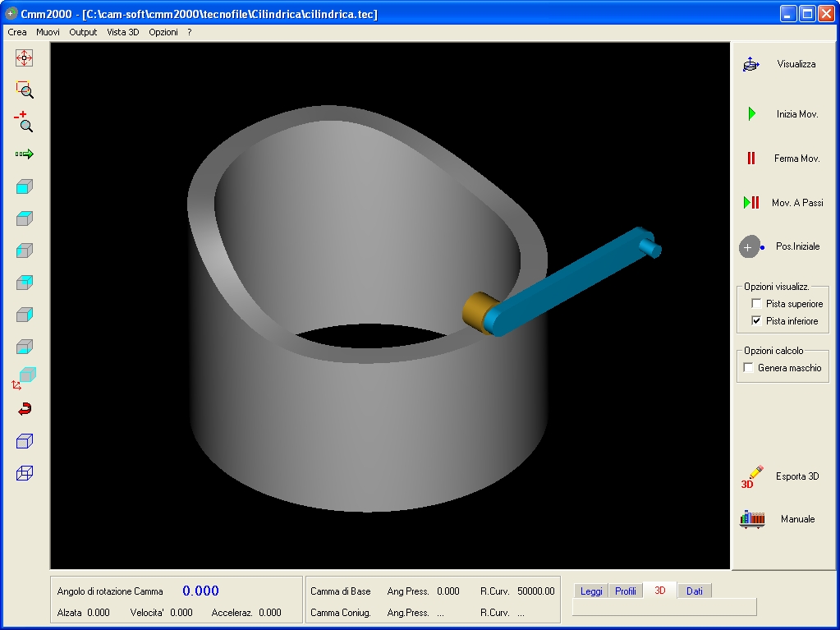
Task: Close the Cmm2000 window
Action: [827, 13]
